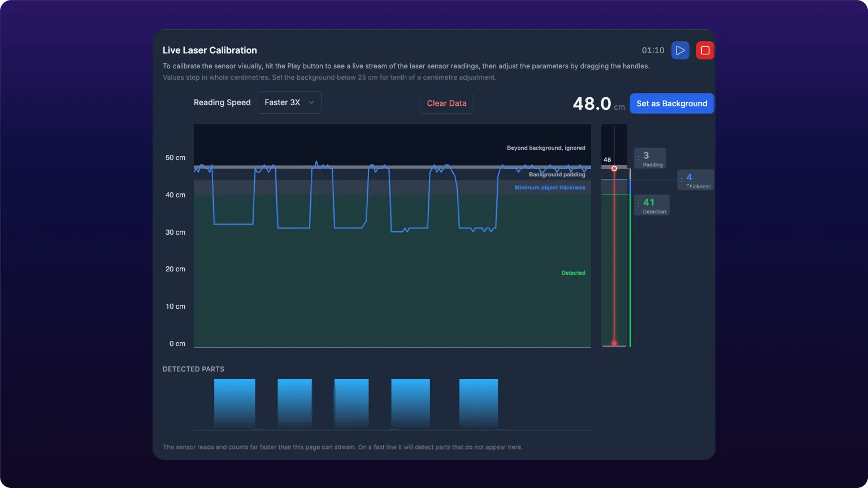This screenshot has width=868, height=488.
Task: Click the 'Background padding' chart label
Action: (557, 175)
